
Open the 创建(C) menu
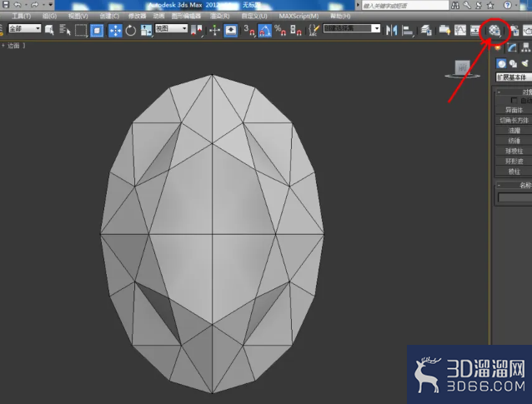tap(109, 16)
